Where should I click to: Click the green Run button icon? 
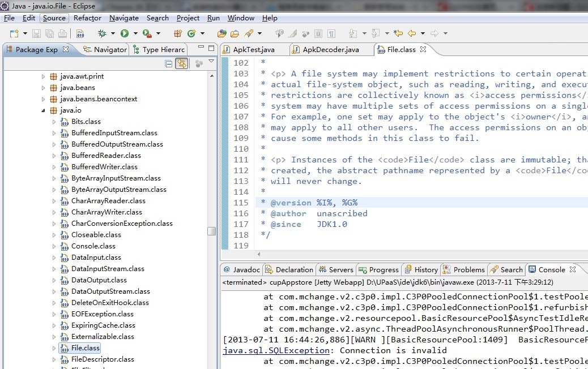point(125,33)
